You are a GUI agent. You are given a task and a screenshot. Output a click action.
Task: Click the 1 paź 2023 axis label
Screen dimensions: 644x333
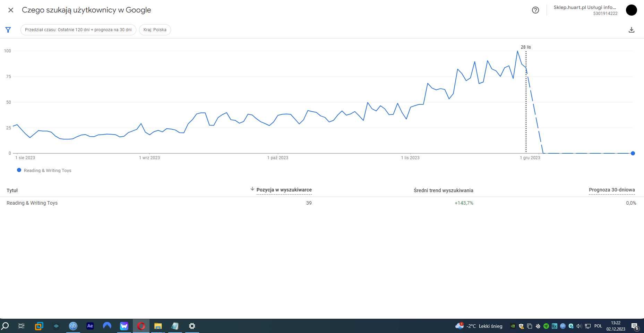[278, 158]
